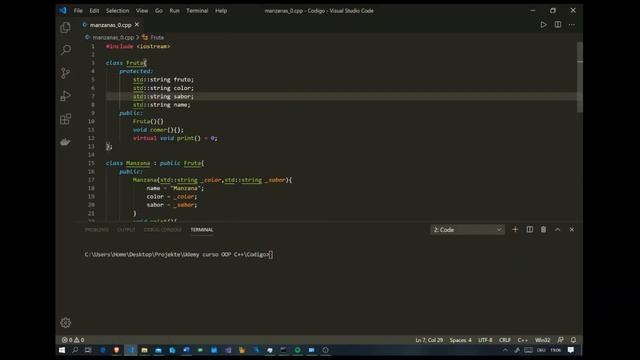Open the Manage gear at the sidebar bottom

(x=65, y=323)
